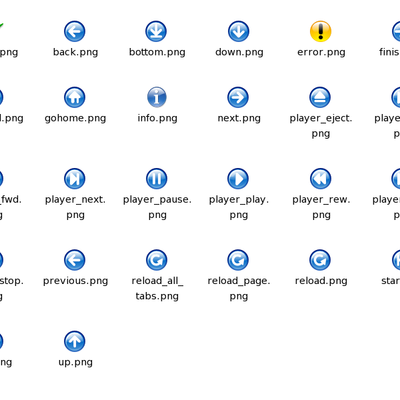The width and height of the screenshot is (400, 400).
Task: Click the reload_page.png file name
Action: [239, 288]
